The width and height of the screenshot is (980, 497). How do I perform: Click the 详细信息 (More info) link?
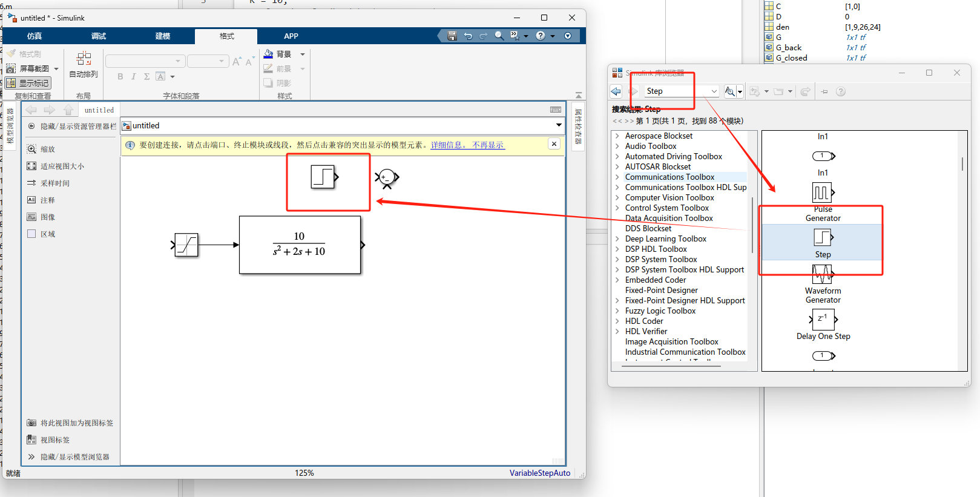(x=449, y=145)
